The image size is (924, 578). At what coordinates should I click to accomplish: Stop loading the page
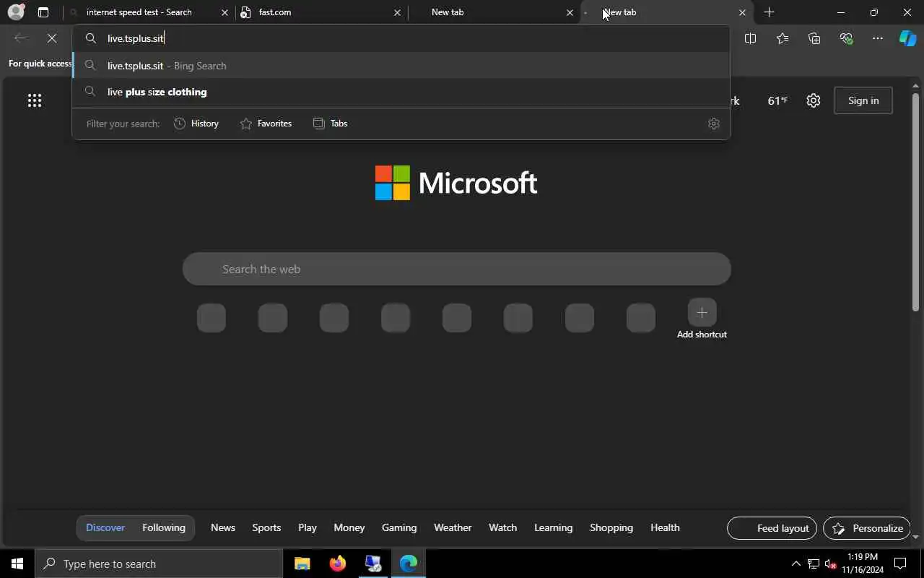[52, 38]
